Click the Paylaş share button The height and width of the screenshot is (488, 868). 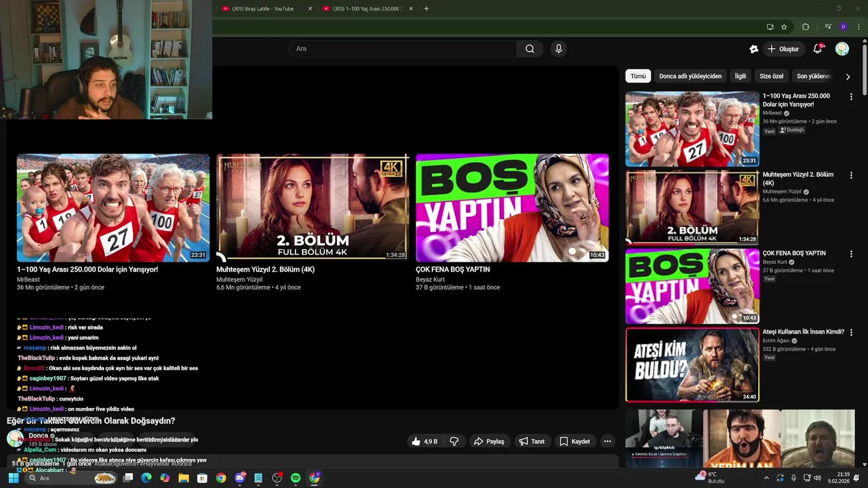(489, 441)
